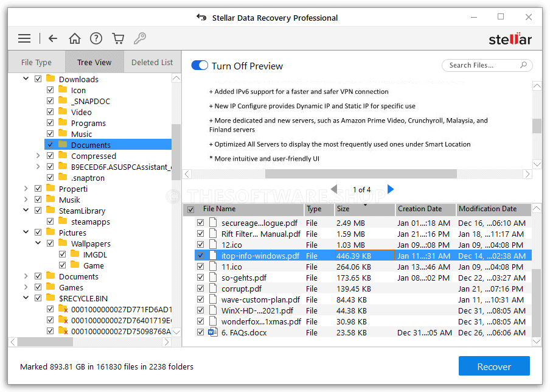Uncheck the so-gehts.pdf file checkbox
This screenshot has width=550, height=392.
(x=200, y=277)
